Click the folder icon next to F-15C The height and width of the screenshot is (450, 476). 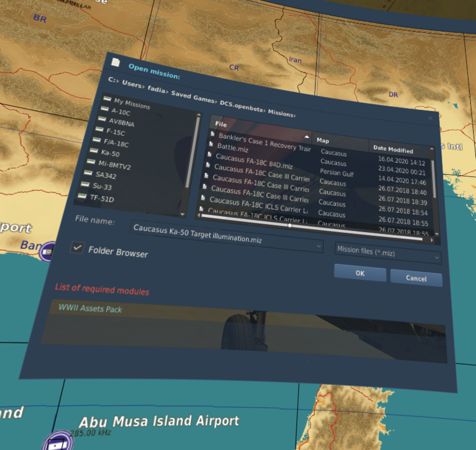(x=99, y=129)
